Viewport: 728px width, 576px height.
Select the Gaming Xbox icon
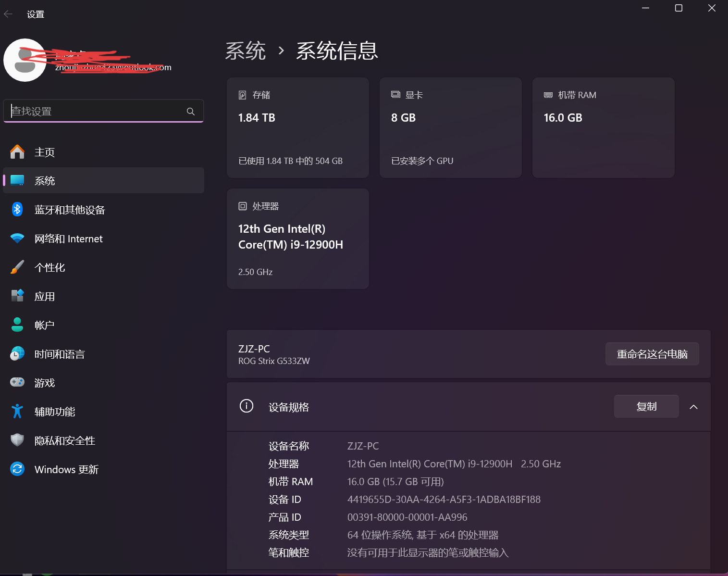(x=17, y=382)
